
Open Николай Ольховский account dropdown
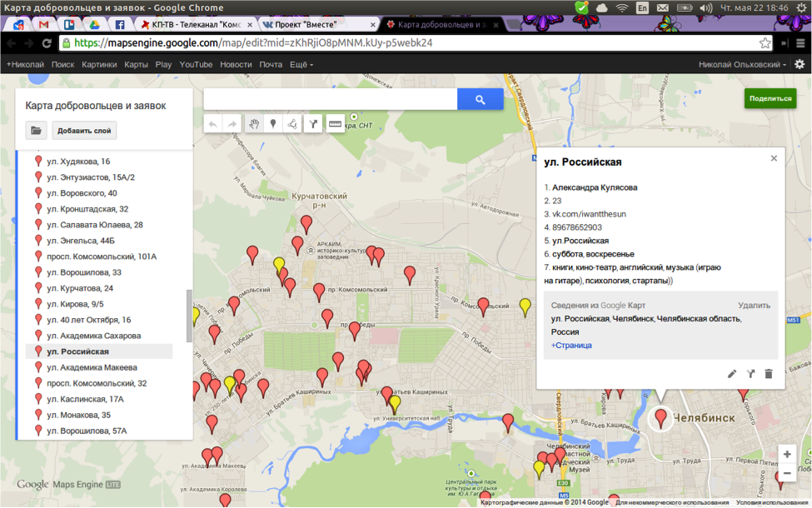coord(742,65)
